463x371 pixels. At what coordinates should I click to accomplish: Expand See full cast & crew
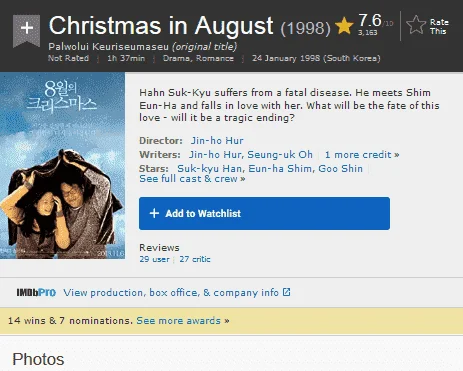click(x=192, y=179)
